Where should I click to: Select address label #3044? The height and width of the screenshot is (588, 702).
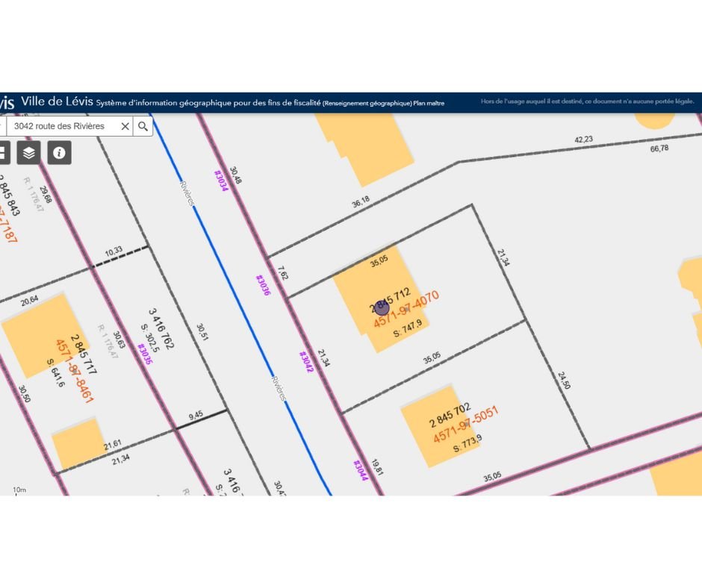click(361, 469)
